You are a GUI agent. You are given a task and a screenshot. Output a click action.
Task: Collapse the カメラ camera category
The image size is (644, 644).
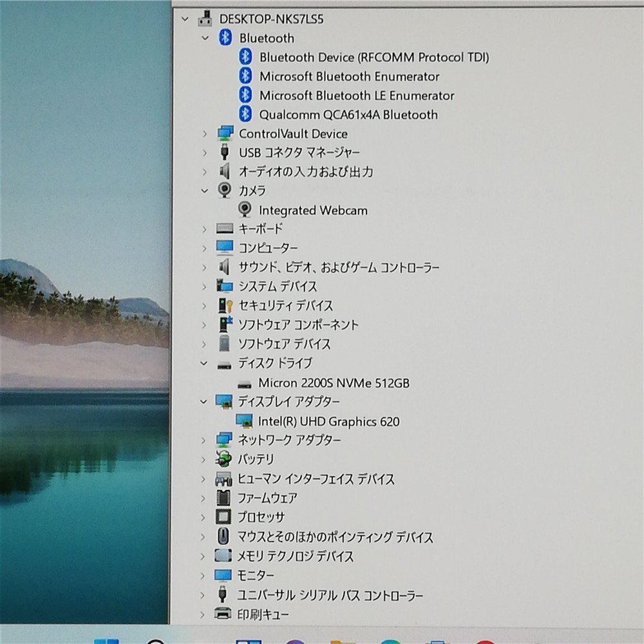coord(204,191)
